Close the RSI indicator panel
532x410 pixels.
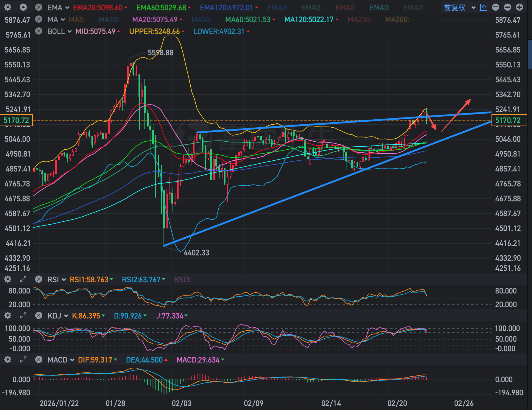point(39,279)
